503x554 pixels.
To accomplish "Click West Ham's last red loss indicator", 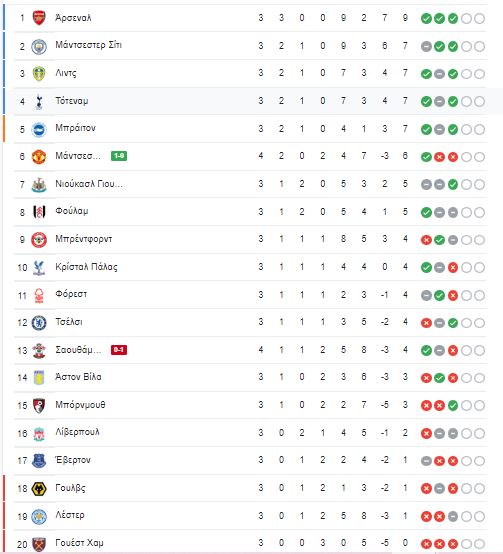I will pos(453,544).
